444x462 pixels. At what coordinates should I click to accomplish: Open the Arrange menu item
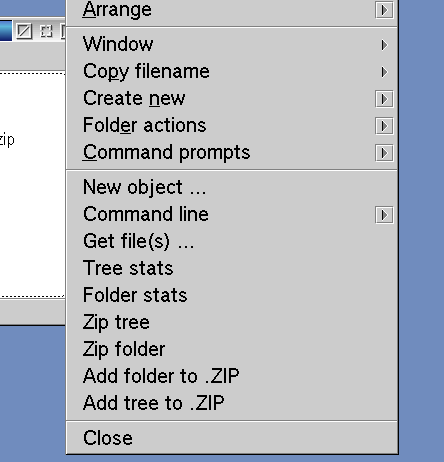point(232,10)
